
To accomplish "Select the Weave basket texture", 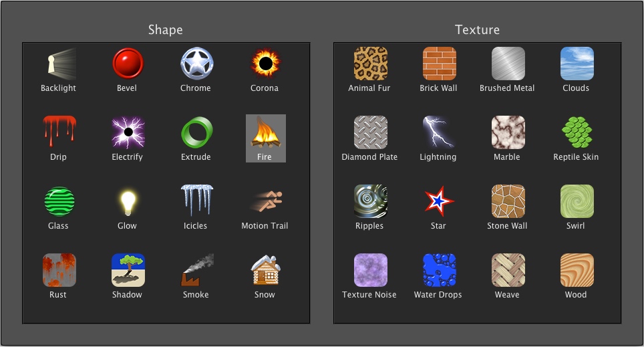I will (508, 270).
